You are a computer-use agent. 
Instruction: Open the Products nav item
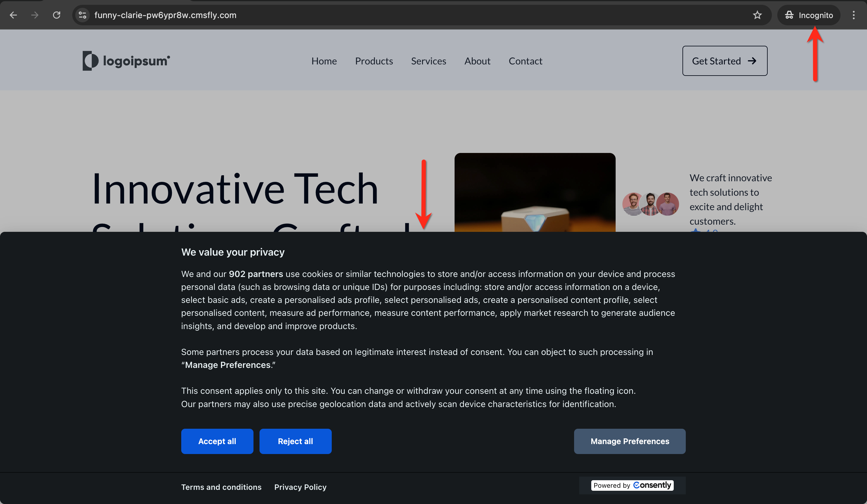(x=374, y=61)
